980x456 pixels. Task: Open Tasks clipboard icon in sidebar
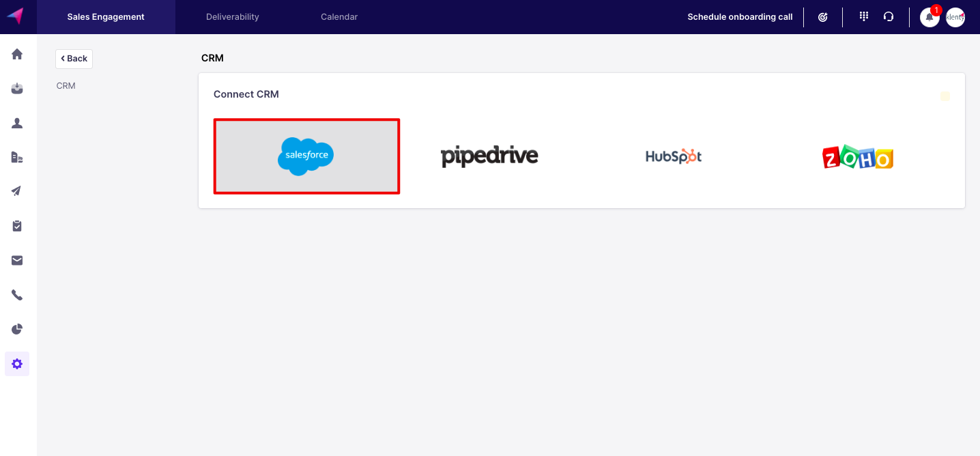click(17, 226)
